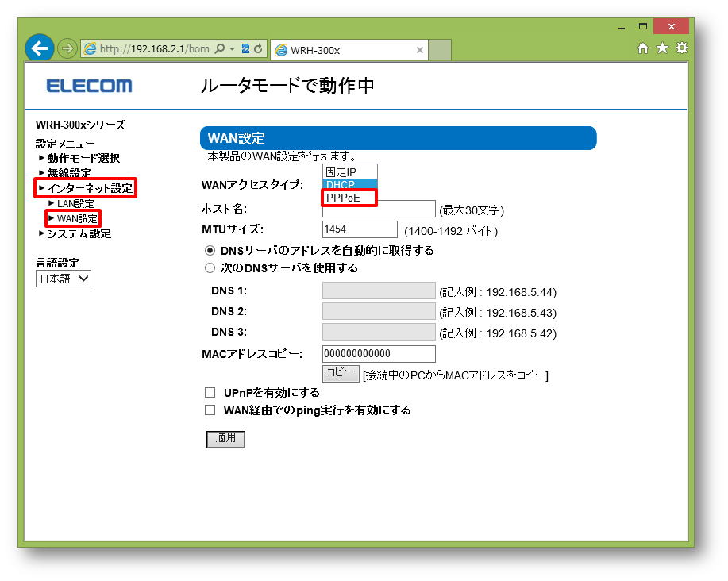Close the WRH-300x tab

(x=419, y=50)
